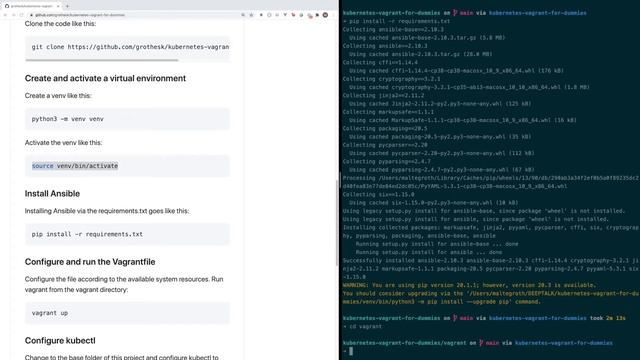Click terminal 'Successfully installed ansible' line
The width and height of the screenshot is (640, 360).
click(491, 269)
